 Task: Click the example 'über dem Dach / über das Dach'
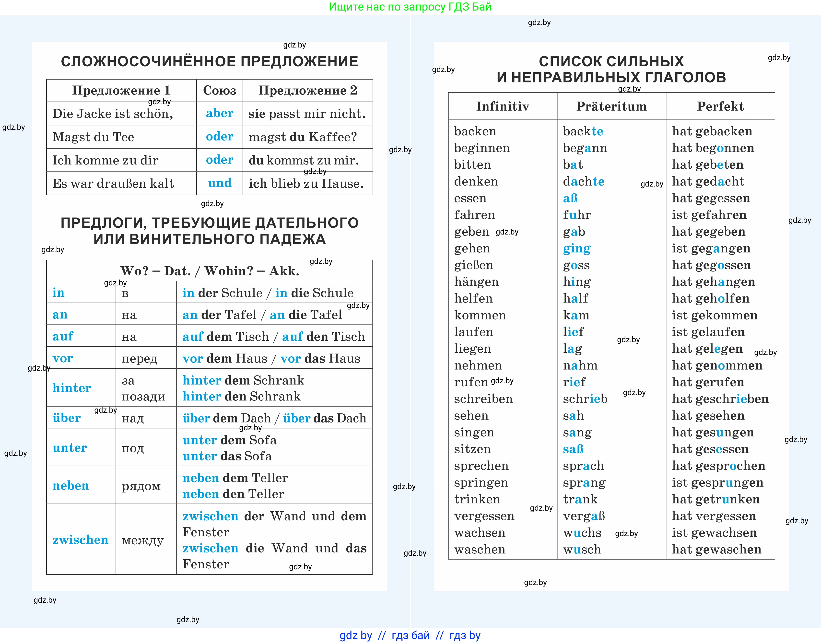pyautogui.click(x=274, y=418)
